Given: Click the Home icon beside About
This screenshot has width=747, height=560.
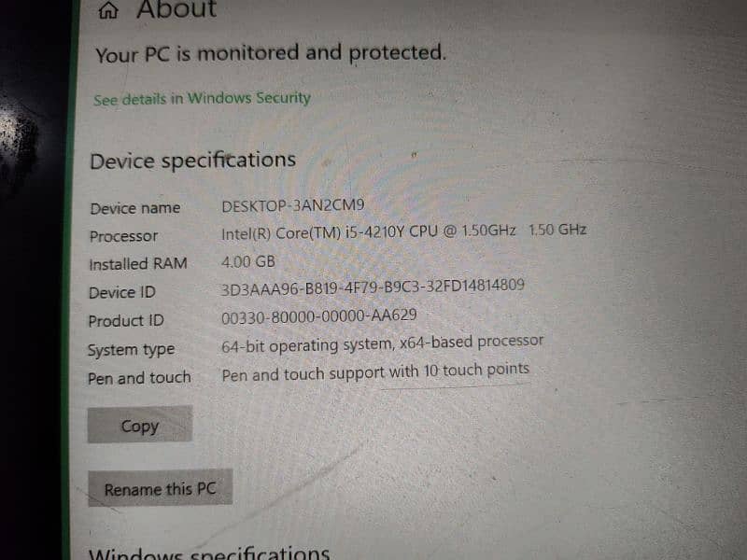Looking at the screenshot, I should tap(108, 10).
